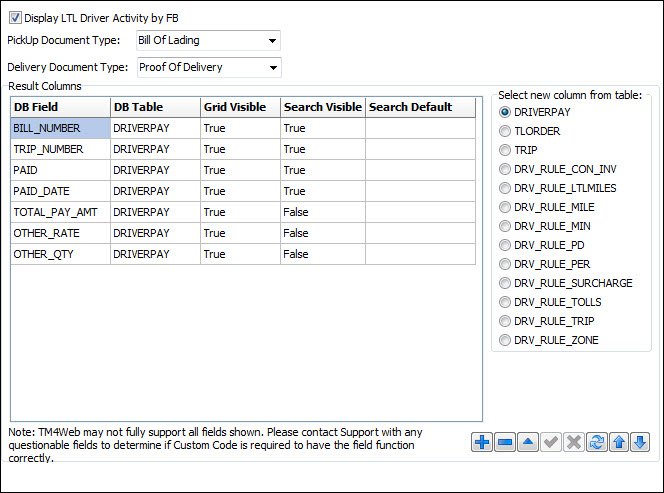The width and height of the screenshot is (664, 493).
Task: Choose the DRV_RULE_SURCHARGE radio option
Action: [505, 283]
